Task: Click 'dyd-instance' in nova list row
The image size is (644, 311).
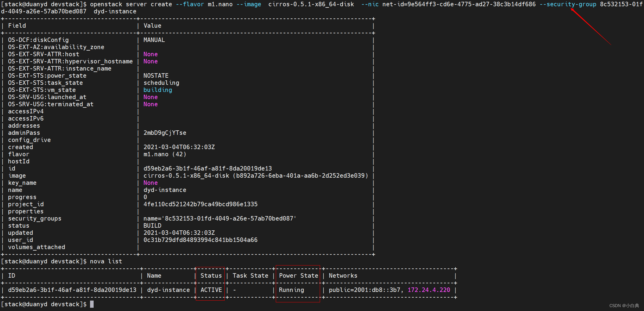Action: pos(169,290)
